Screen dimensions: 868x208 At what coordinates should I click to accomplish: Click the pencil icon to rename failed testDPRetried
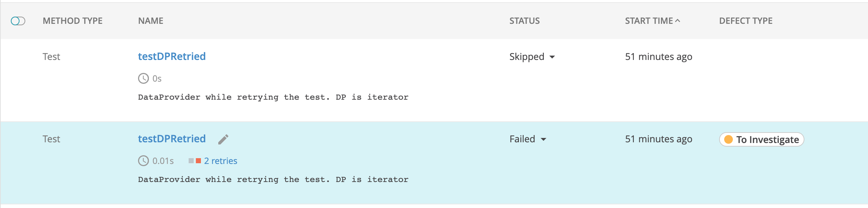[223, 139]
